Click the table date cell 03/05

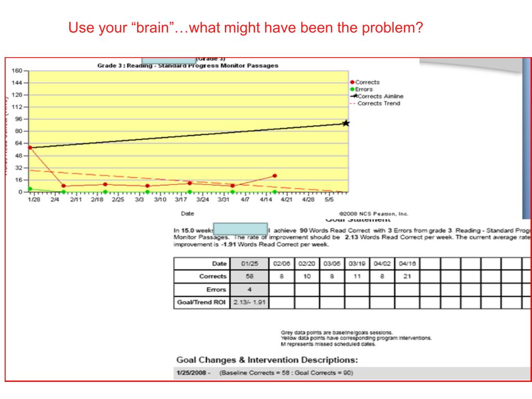(x=332, y=263)
